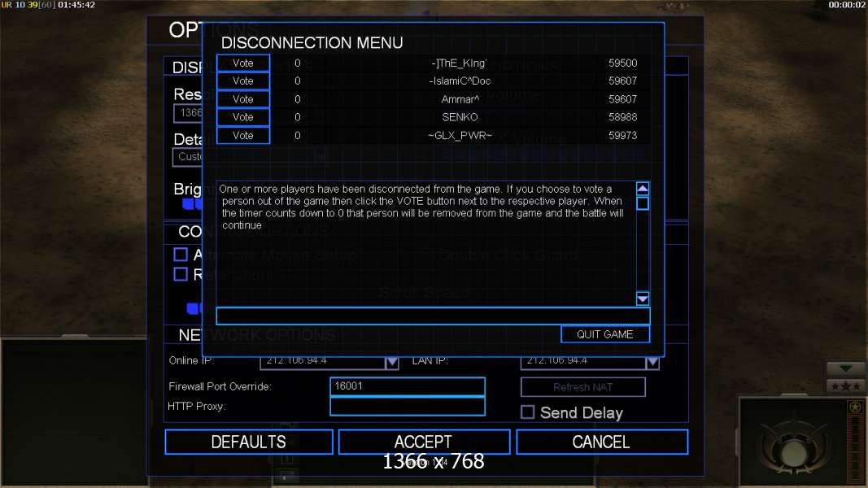The width and height of the screenshot is (868, 488).
Task: Select player name SENKO text
Action: [460, 117]
